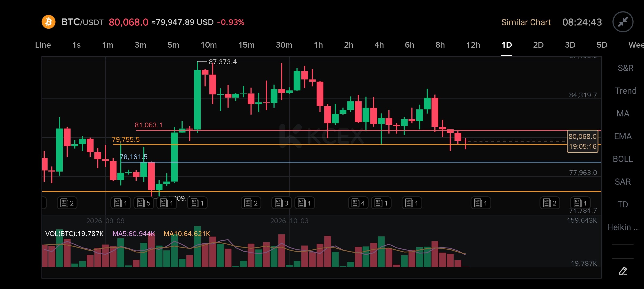Switch to the 6h timeframe
The width and height of the screenshot is (644, 289).
[409, 45]
